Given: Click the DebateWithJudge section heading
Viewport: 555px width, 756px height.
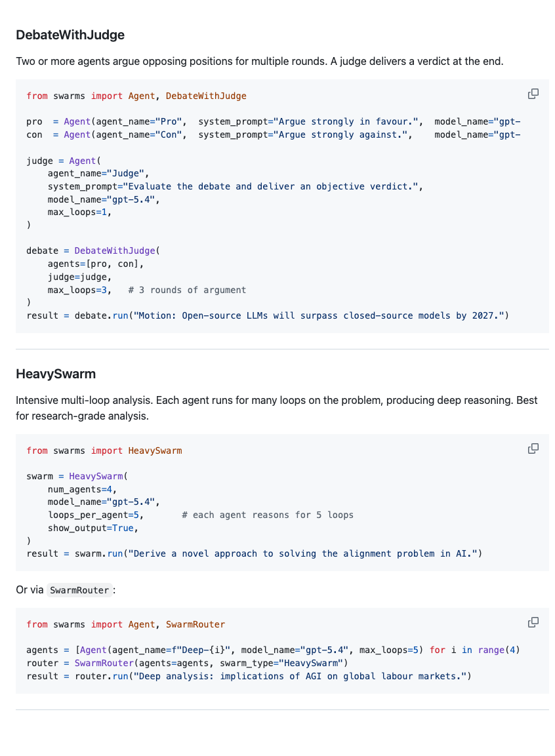Looking at the screenshot, I should point(70,35).
